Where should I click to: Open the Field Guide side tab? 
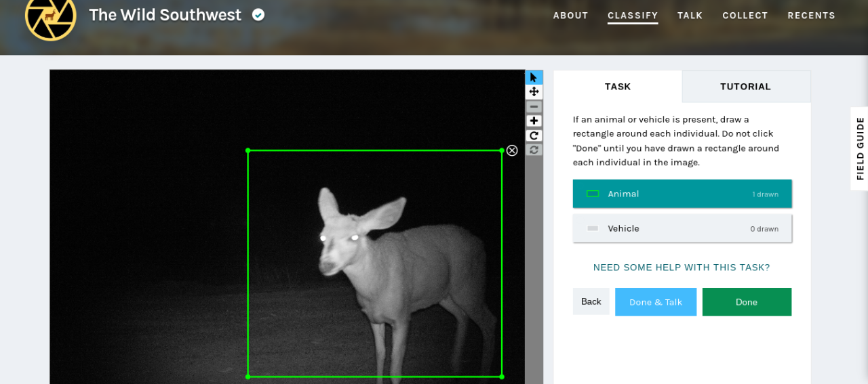point(860,148)
